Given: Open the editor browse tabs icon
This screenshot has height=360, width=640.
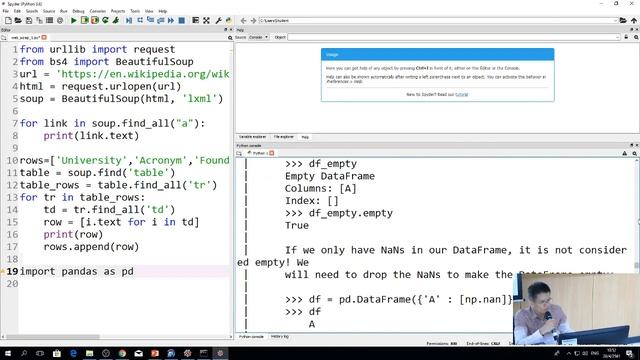Looking at the screenshot, I should [x=4, y=38].
